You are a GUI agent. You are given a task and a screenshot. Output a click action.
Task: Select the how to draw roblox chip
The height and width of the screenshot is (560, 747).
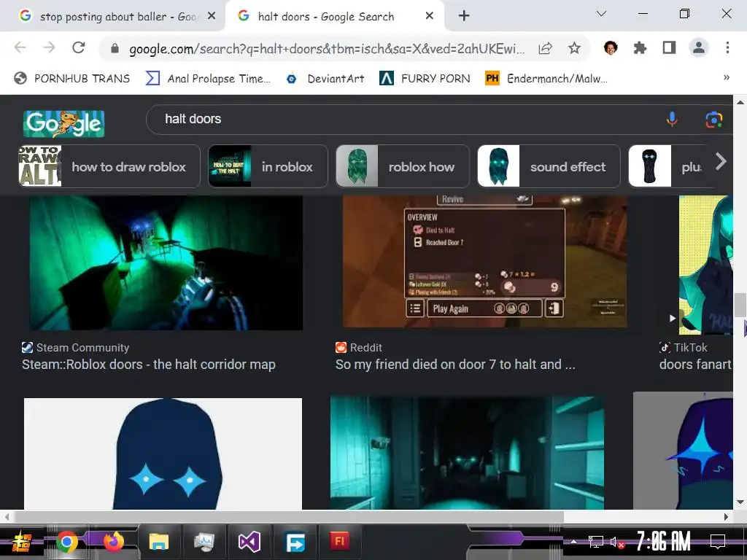point(109,166)
